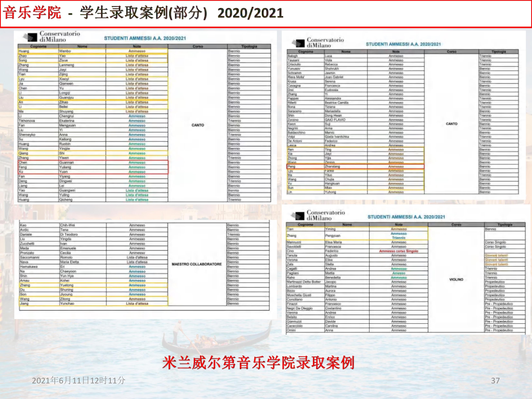
Task: Click the Tipologia header in top-right table
Action: click(499, 52)
